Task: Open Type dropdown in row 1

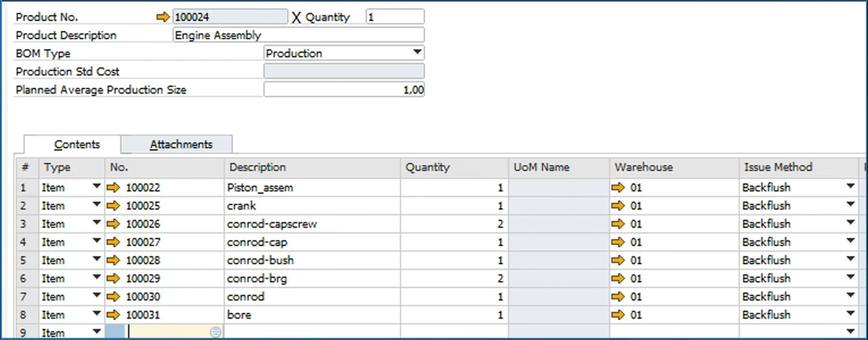Action: (97, 187)
